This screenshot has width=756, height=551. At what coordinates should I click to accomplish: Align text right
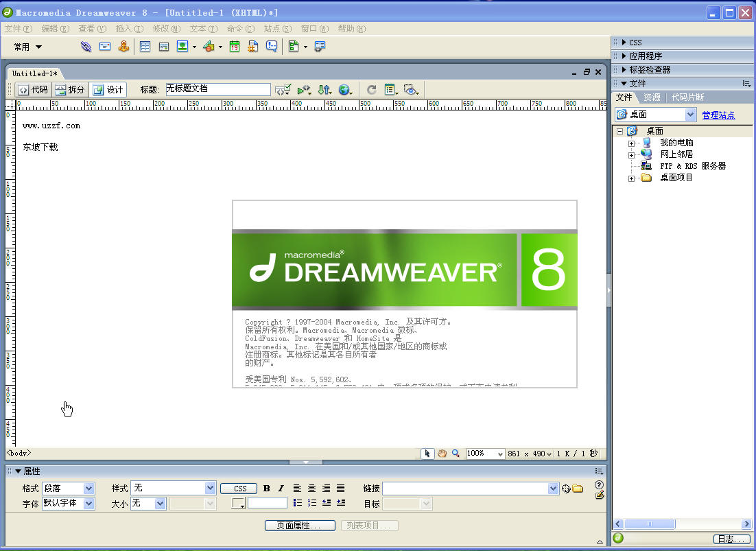pyautogui.click(x=327, y=489)
